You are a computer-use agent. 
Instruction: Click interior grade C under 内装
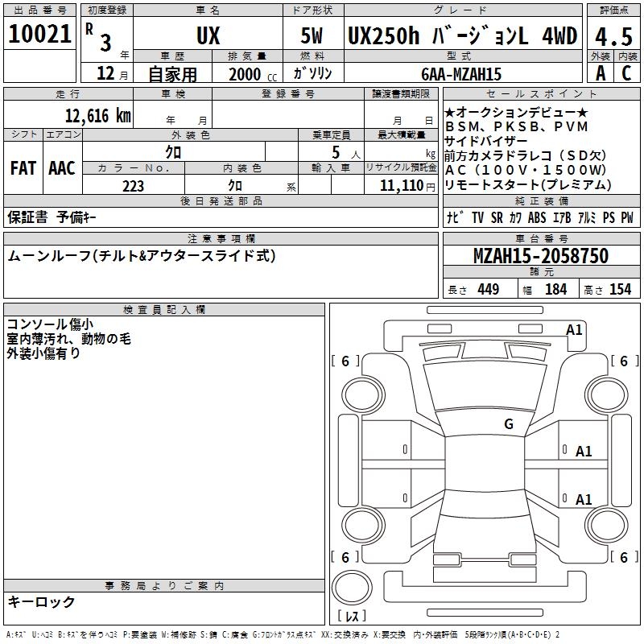click(x=627, y=73)
